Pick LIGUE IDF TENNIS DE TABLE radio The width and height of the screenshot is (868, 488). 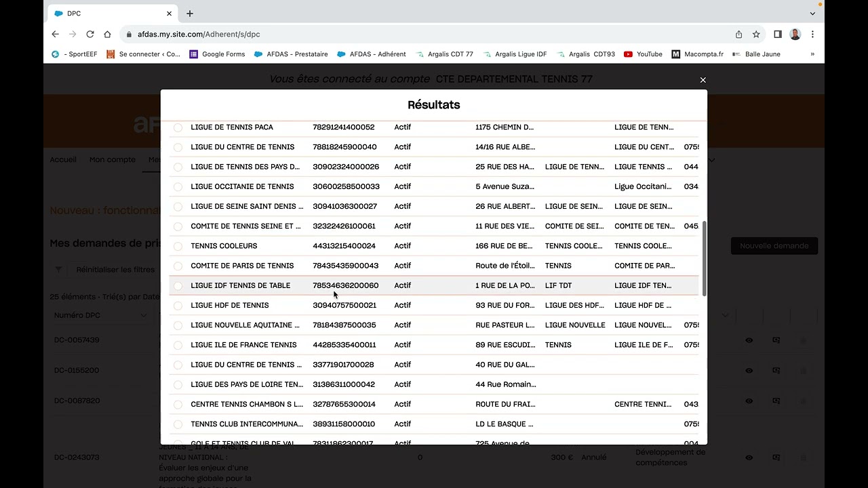(x=178, y=286)
